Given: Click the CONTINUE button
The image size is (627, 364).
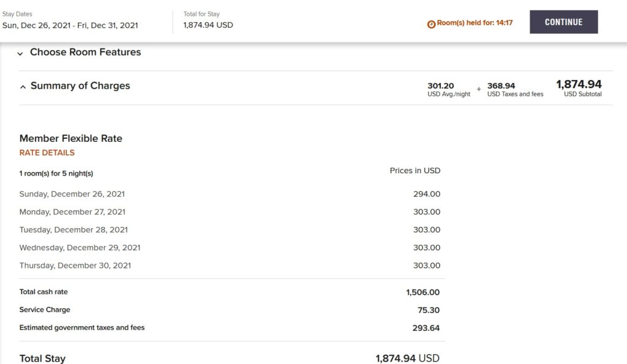Looking at the screenshot, I should [x=563, y=22].
